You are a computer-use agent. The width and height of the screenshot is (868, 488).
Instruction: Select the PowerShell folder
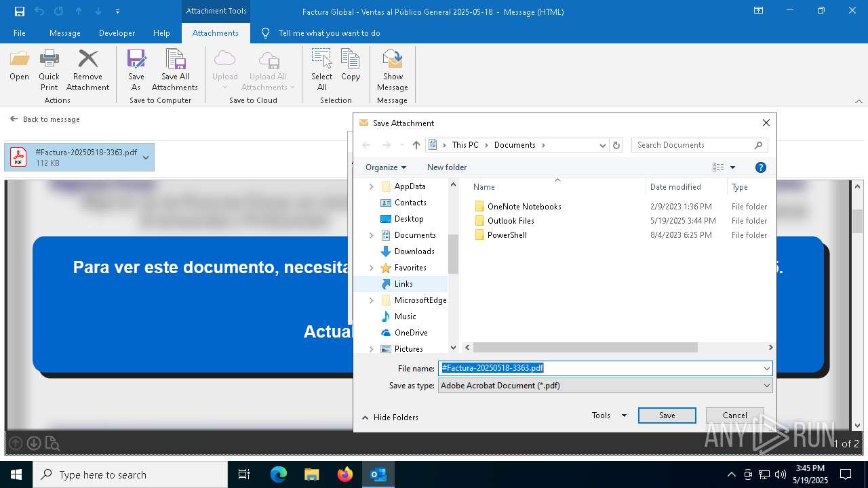(x=507, y=235)
